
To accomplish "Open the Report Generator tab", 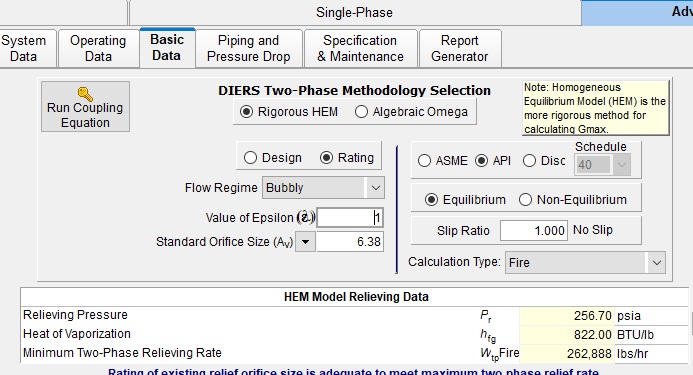I will 460,49.
